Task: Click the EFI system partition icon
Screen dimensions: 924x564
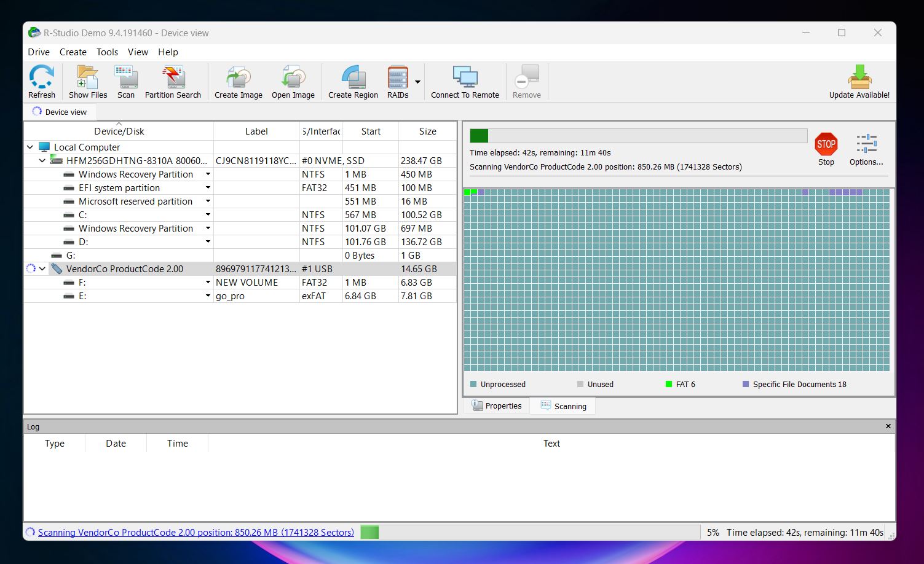Action: (x=69, y=188)
